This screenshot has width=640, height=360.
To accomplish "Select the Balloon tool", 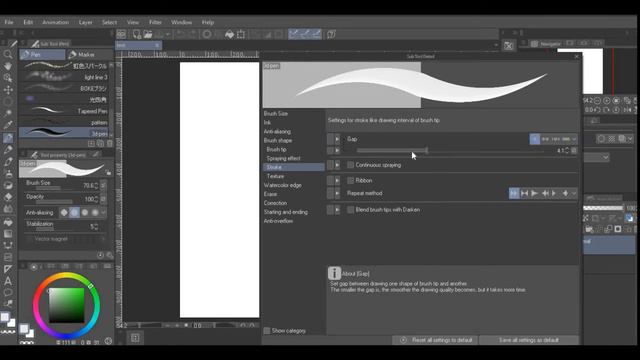I will [8, 293].
